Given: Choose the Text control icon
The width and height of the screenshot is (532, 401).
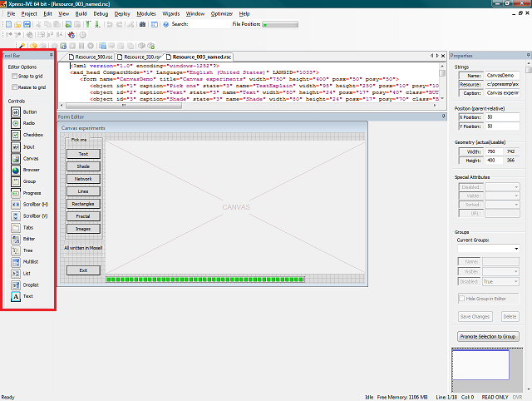Looking at the screenshot, I should [16, 296].
